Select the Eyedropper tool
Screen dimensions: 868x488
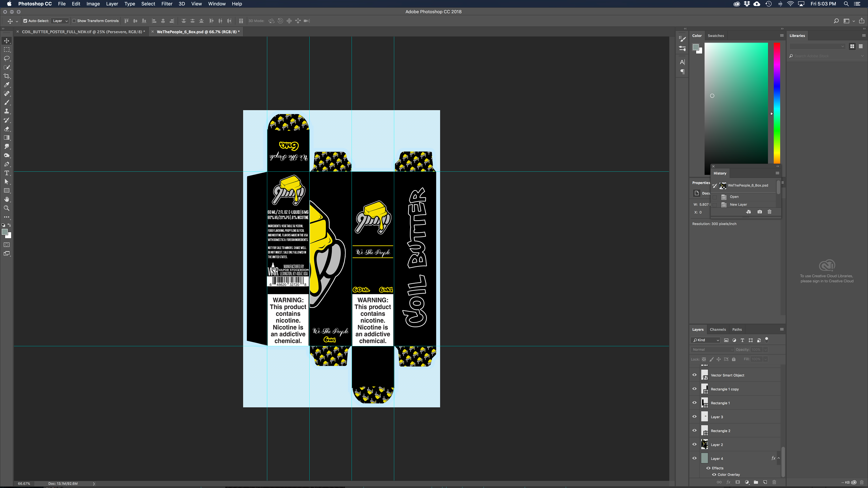pyautogui.click(x=7, y=85)
